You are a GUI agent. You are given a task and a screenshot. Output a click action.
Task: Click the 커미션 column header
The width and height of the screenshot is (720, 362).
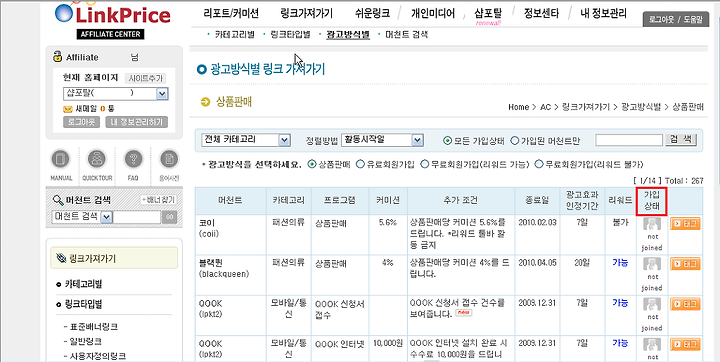coord(388,200)
